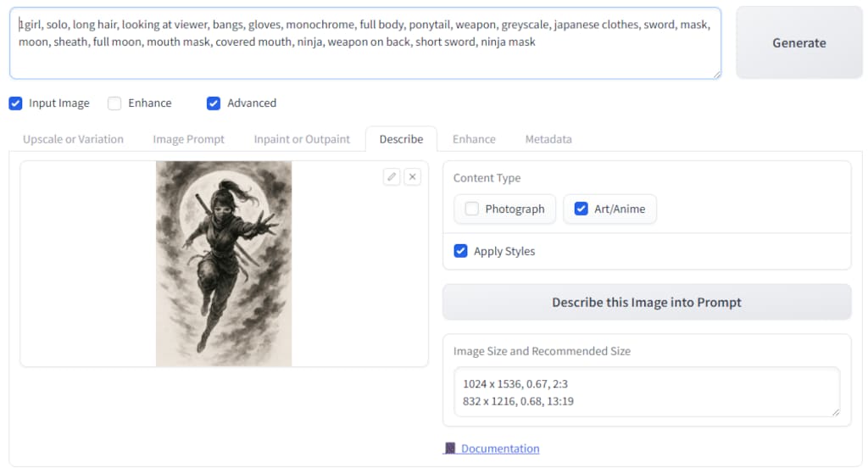
Task: Remove the uploaded image with X icon
Action: click(412, 176)
